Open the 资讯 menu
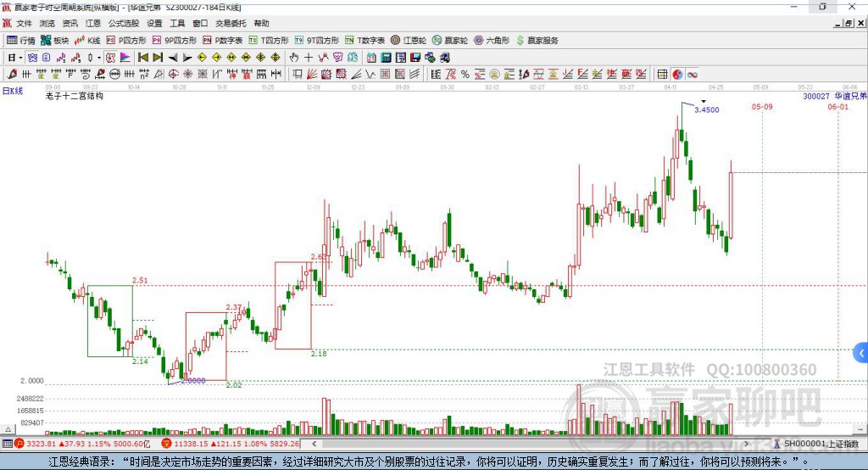 click(70, 23)
